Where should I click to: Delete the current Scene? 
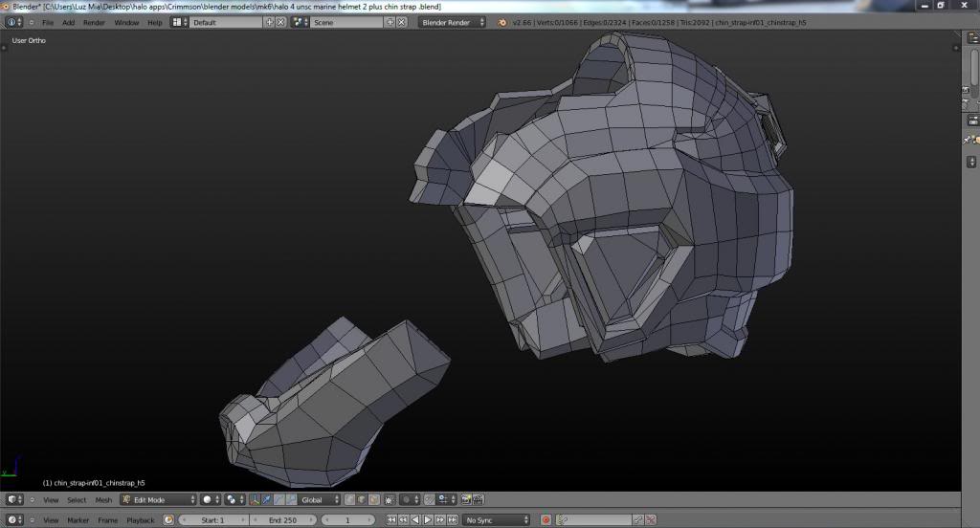pos(402,22)
